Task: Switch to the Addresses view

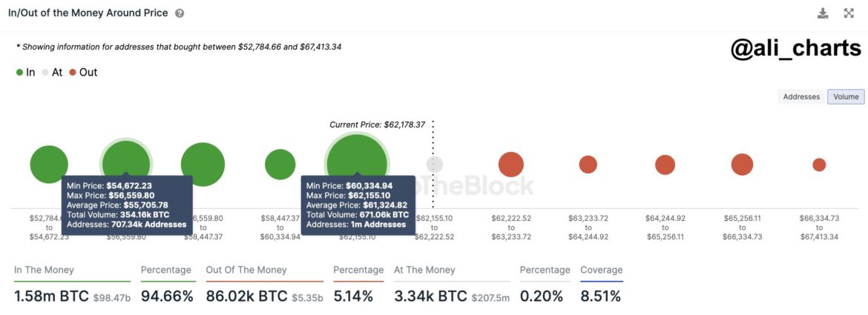Action: 801,96
